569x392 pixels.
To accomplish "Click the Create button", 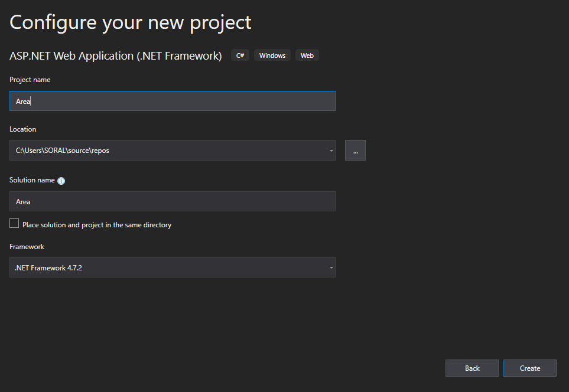I will (530, 368).
